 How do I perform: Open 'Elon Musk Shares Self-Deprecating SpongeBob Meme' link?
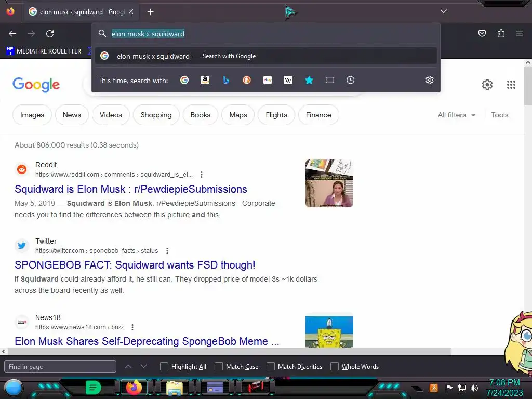pyautogui.click(x=147, y=341)
